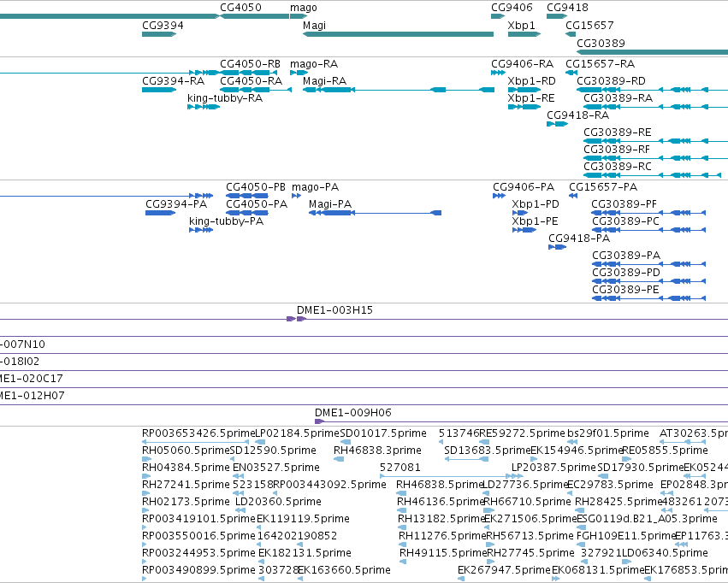Select the CG9418-PA protein label
Viewport: 728px width, 583px height.
(579, 238)
